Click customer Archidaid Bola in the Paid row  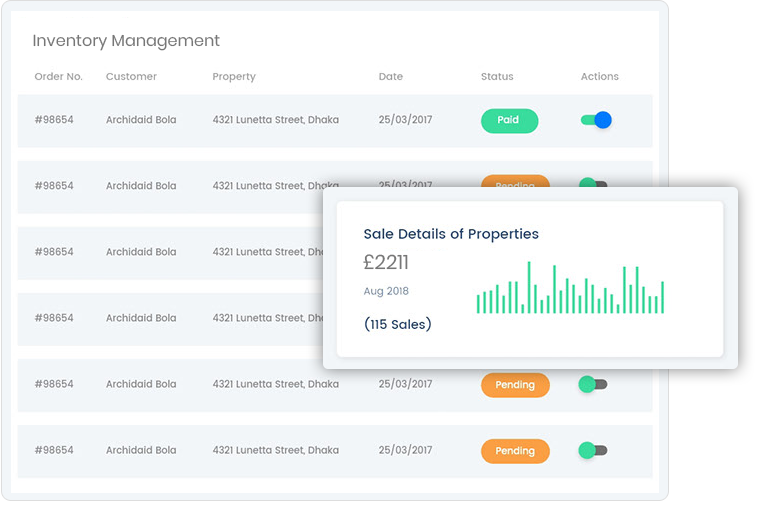pyautogui.click(x=141, y=120)
